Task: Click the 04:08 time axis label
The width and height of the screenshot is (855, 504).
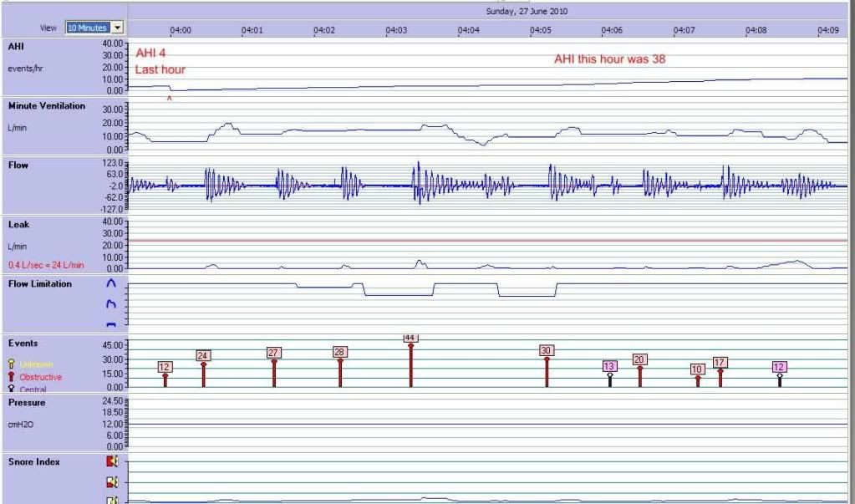Action: click(756, 31)
